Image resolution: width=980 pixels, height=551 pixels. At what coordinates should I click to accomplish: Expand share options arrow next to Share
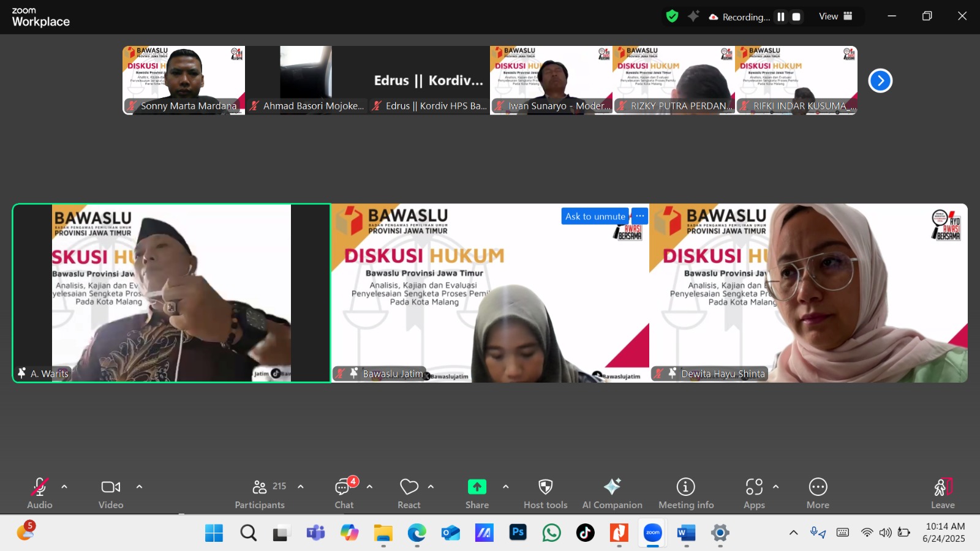(505, 487)
